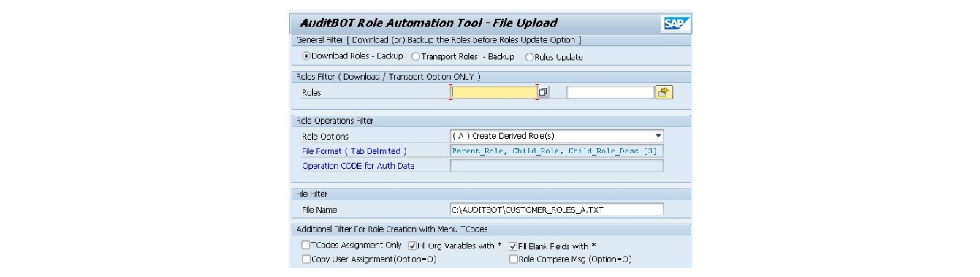Expand the Role Options dropdown
The image size is (980, 277).
click(658, 136)
